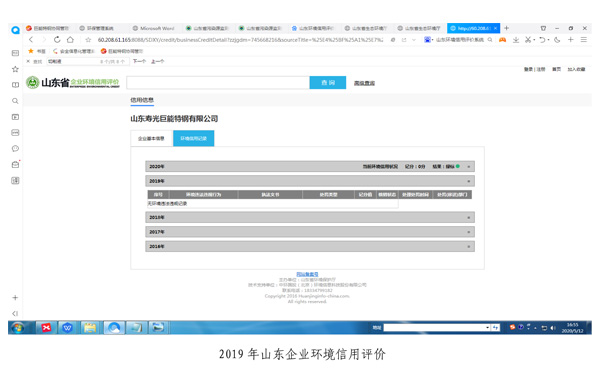Click the browser refresh icon
Viewport: 600px width, 381px height.
click(57, 39)
